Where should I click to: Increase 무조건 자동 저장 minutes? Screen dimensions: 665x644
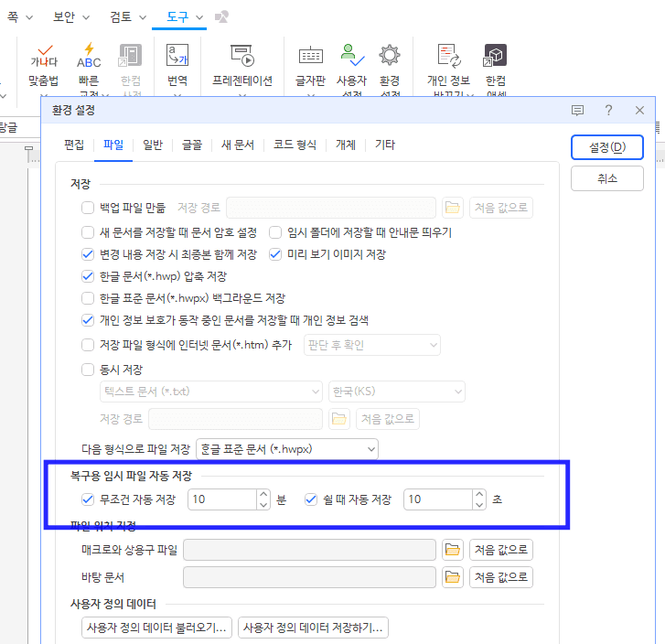click(263, 494)
